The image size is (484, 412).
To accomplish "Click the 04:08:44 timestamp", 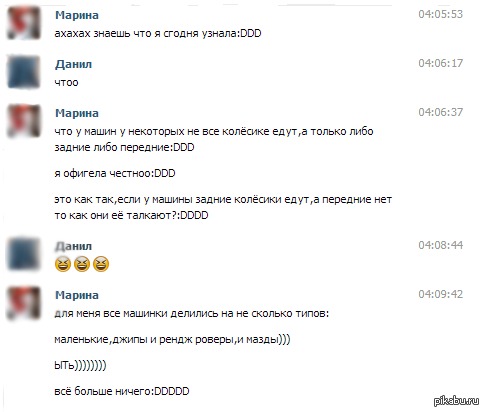I will [x=441, y=245].
